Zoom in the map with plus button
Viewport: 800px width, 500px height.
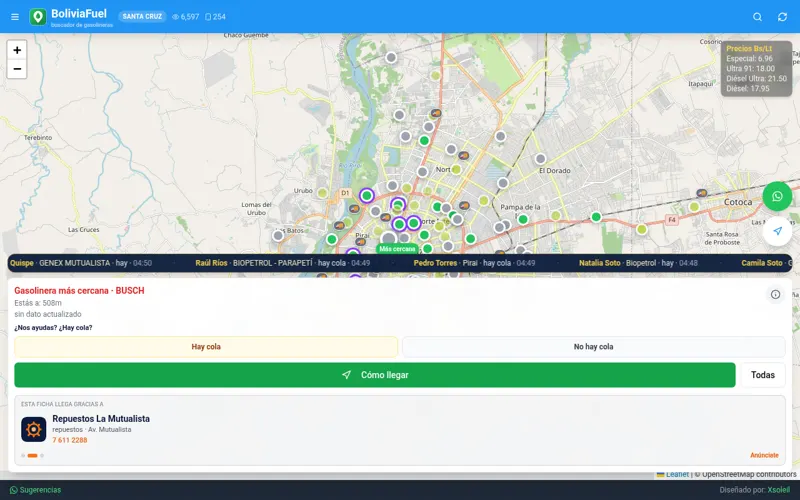pos(17,50)
